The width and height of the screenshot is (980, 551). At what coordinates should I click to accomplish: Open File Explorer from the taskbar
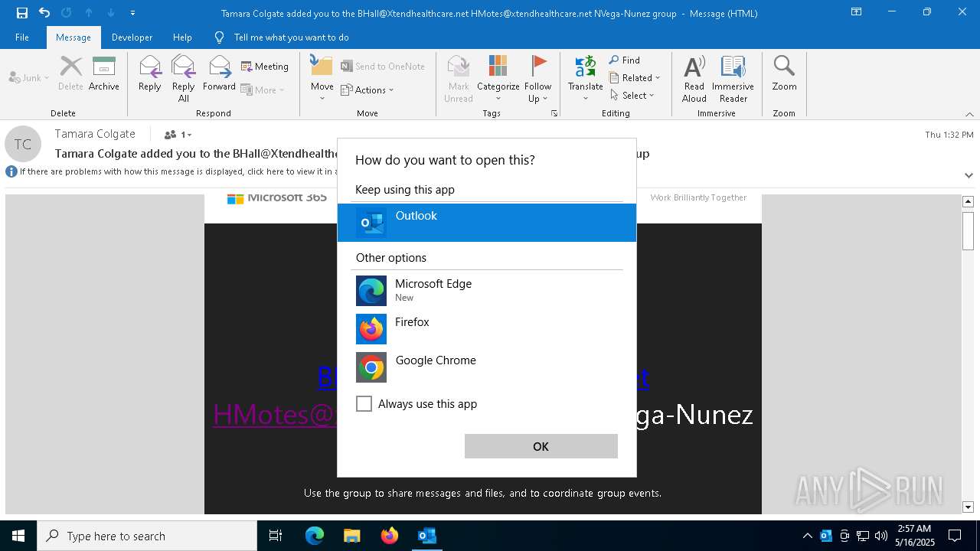[351, 536]
